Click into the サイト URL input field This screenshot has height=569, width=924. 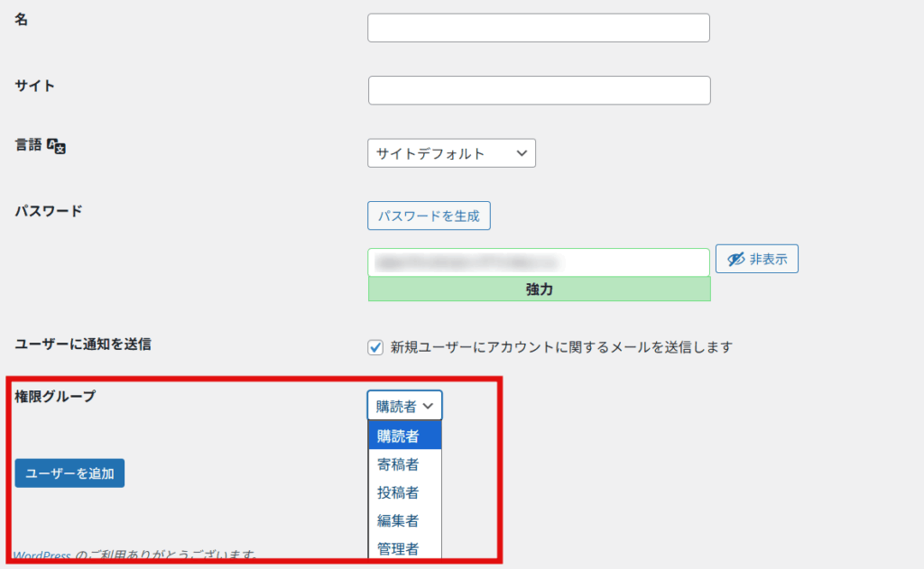click(x=539, y=90)
